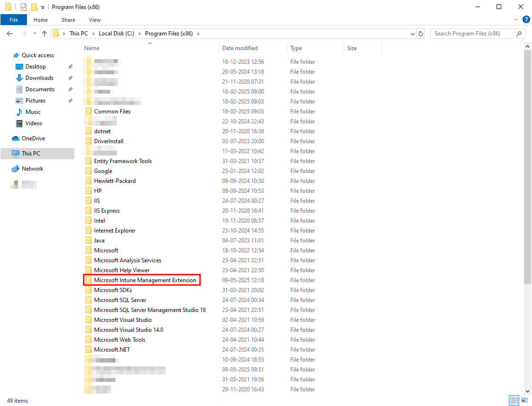Screen dimensions: 532x406
Task: Select Microsoft Analysis Services folder name
Action: pos(128,260)
